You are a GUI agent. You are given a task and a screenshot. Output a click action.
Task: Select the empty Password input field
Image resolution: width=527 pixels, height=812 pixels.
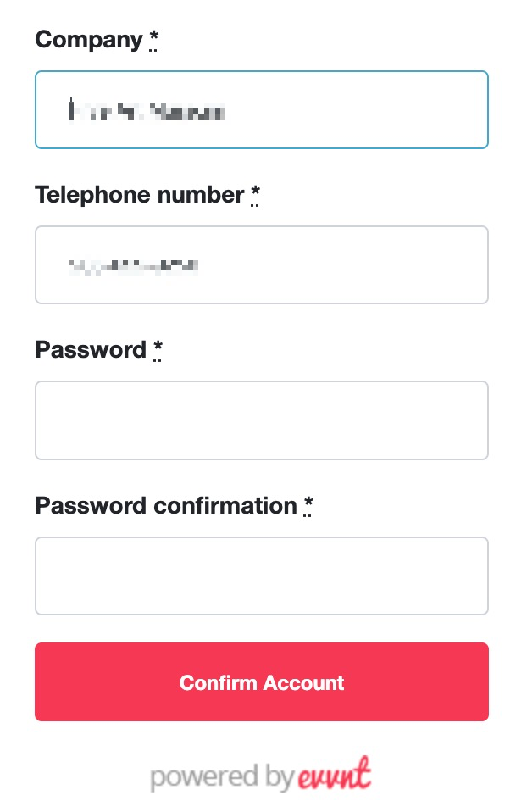(x=262, y=420)
